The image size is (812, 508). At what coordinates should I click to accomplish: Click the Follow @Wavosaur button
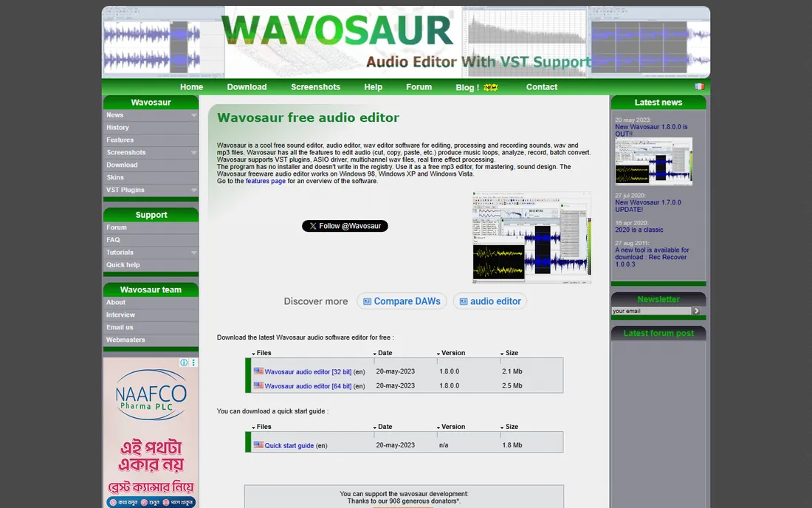point(345,226)
